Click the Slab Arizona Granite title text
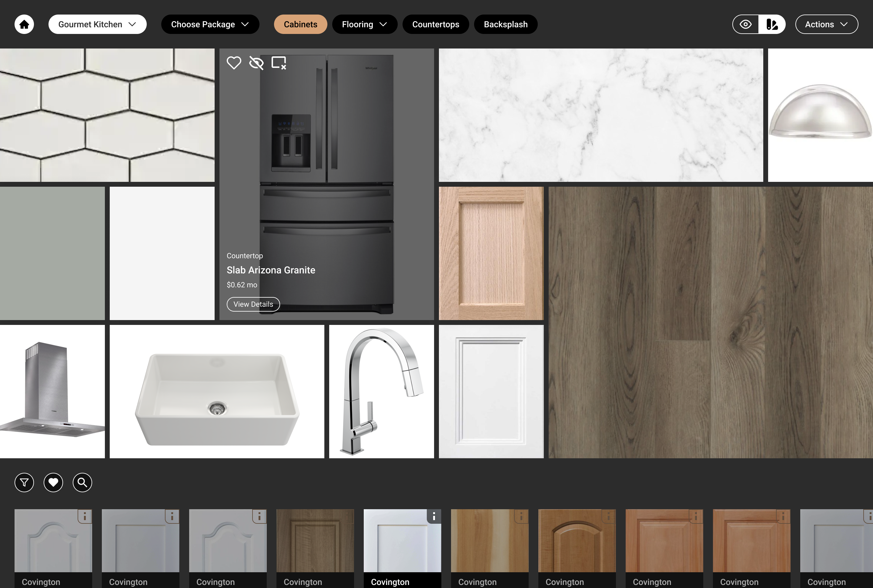This screenshot has width=873, height=588. [x=271, y=270]
